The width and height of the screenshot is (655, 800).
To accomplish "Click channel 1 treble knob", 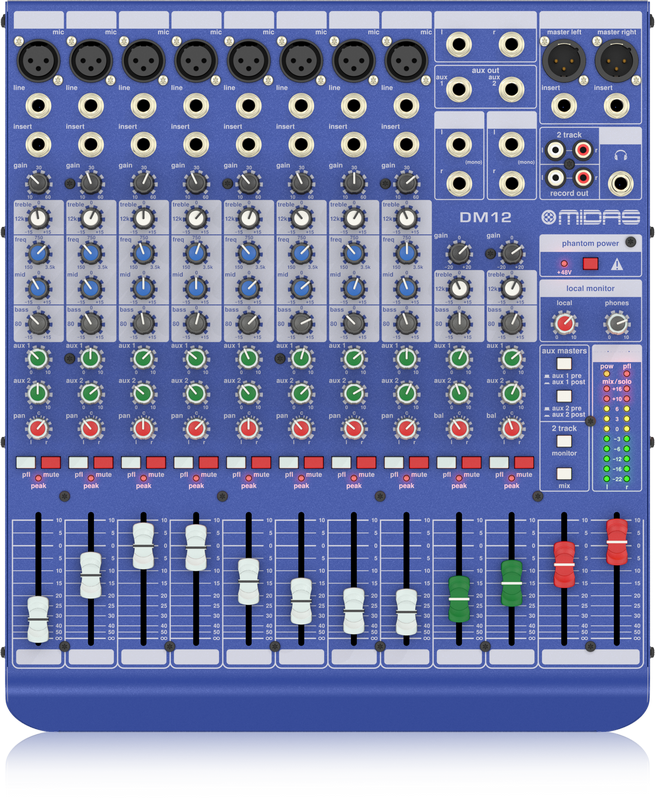I will click(38, 219).
